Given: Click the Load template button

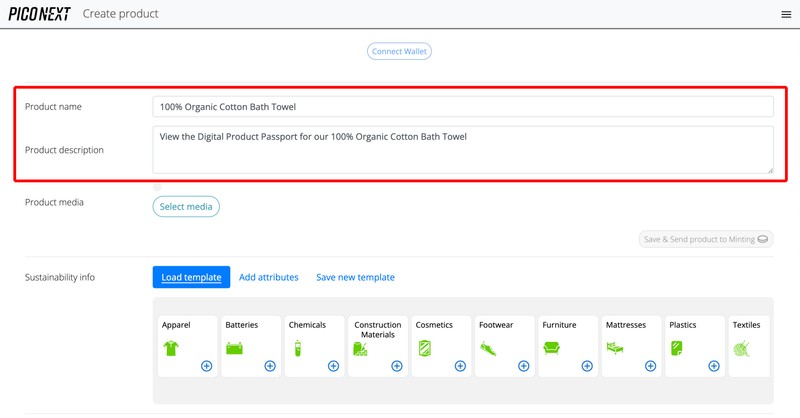Looking at the screenshot, I should (x=191, y=277).
